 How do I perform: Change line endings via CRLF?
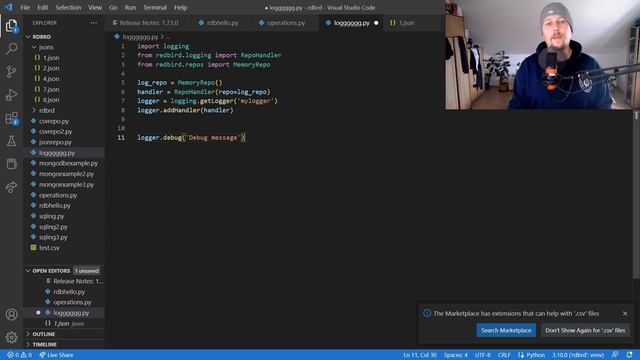[504, 355]
